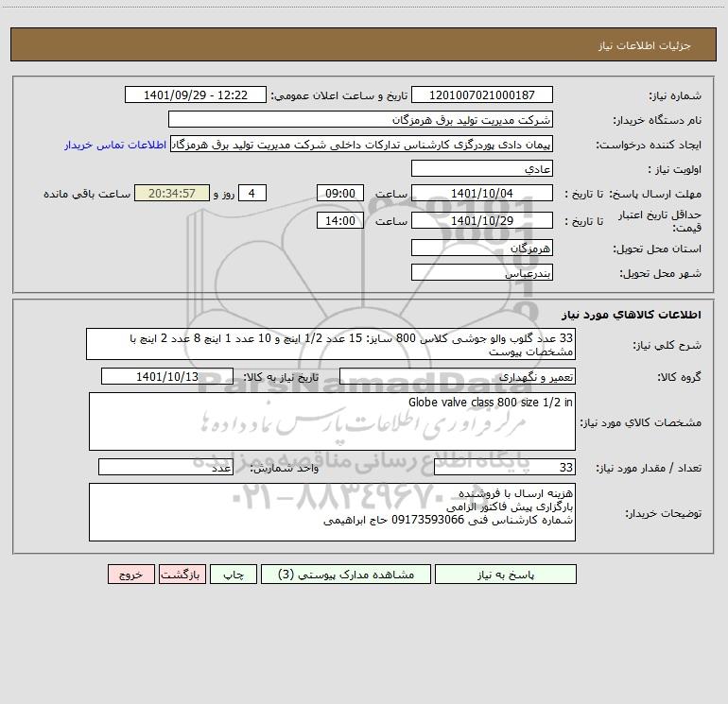The width and height of the screenshot is (728, 704).
Task: Click the price validity date 1401/10/29
Action: tap(482, 220)
